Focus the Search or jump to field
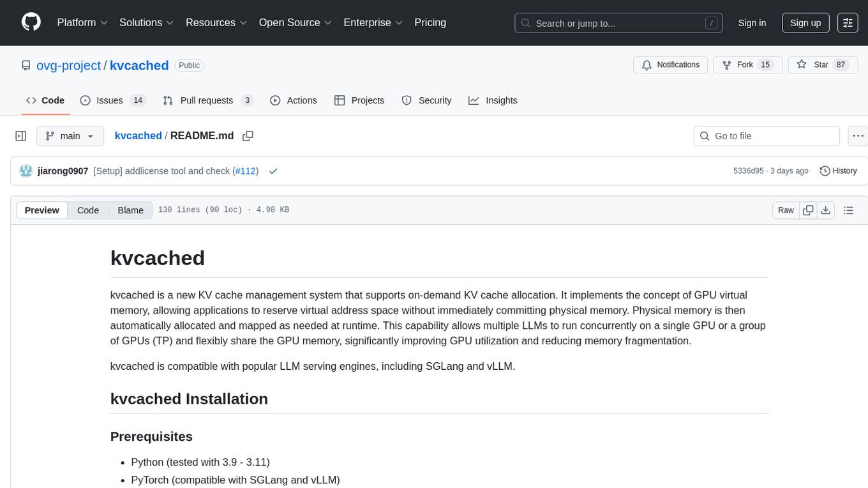Screen dimensions: 868x488 [618, 23]
